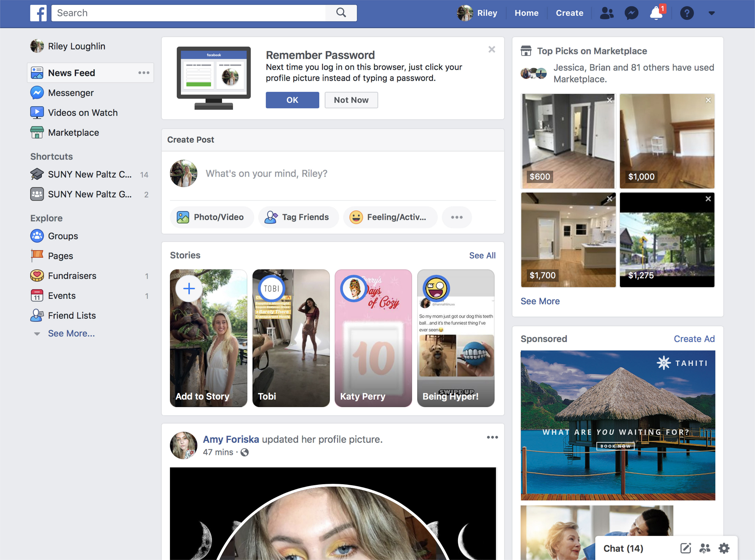Open the $600 Marketplace listing
The height and width of the screenshot is (560, 755).
pos(568,141)
